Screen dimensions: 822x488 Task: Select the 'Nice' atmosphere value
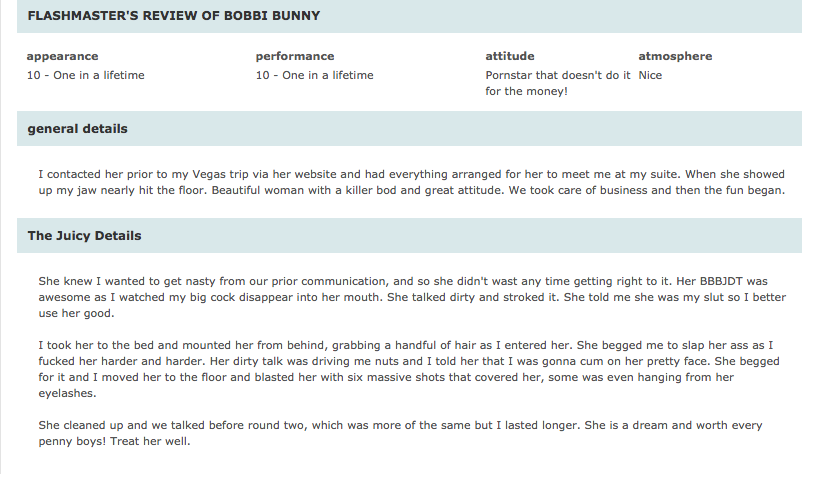click(650, 75)
